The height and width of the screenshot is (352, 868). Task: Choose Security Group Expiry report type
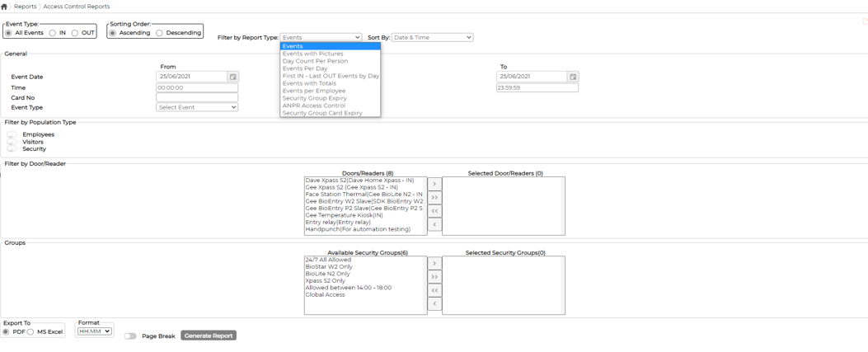point(331,98)
